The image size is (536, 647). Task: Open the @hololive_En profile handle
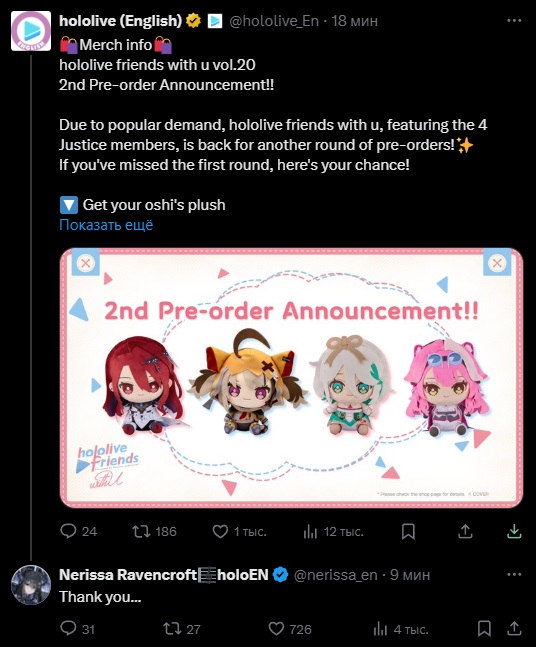tap(274, 21)
